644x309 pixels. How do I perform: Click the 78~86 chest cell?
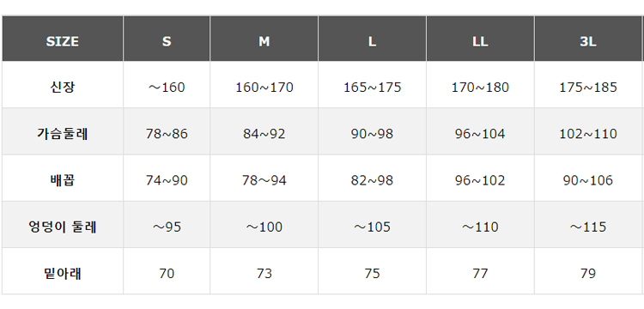click(167, 131)
